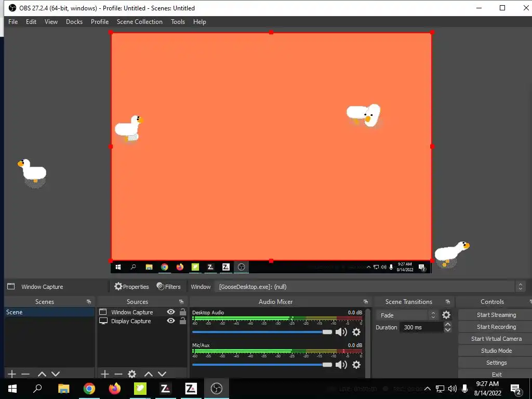Open Mic/Aux settings gear
This screenshot has width=532, height=399.
(x=356, y=365)
